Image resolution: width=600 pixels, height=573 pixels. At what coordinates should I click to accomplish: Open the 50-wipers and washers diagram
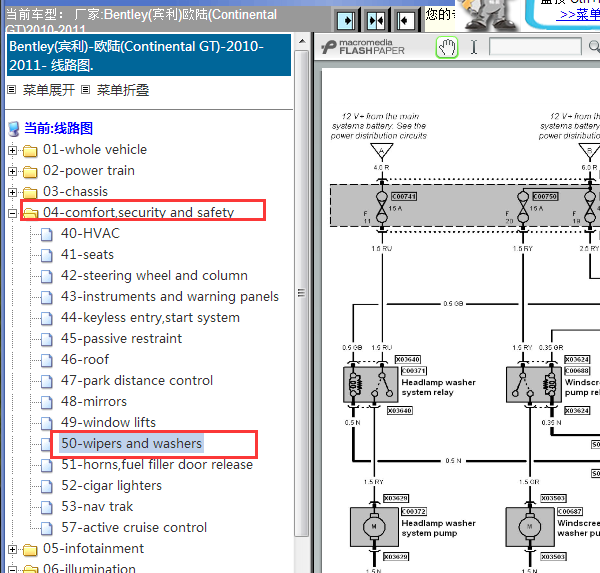131,443
